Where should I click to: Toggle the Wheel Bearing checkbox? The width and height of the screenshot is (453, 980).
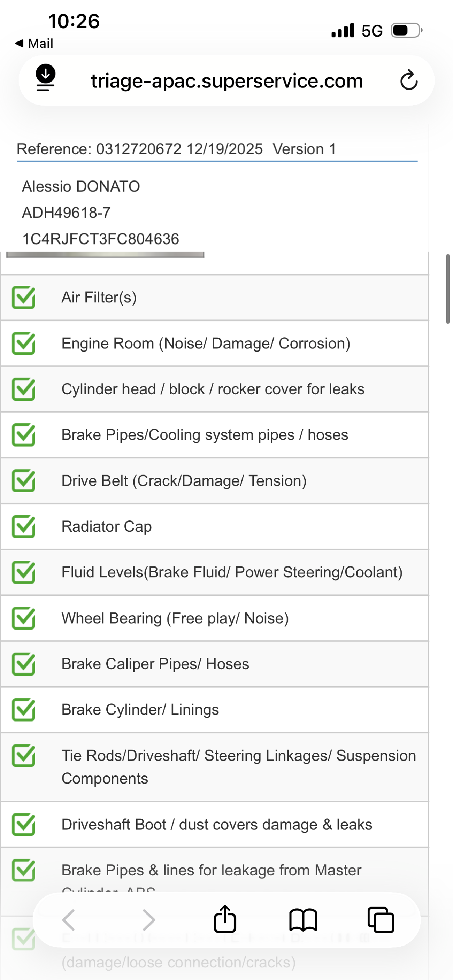24,618
